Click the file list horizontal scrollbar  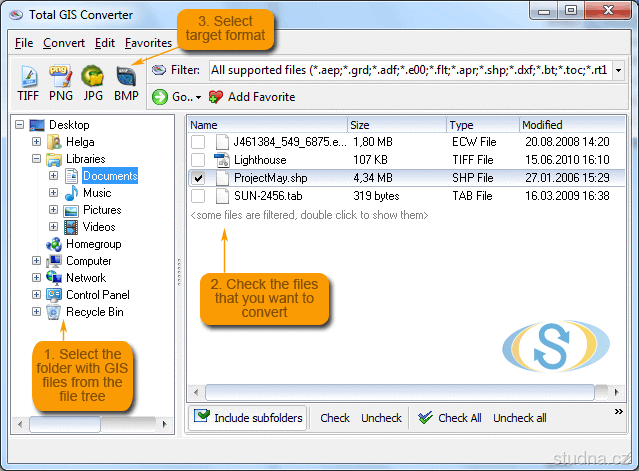click(400, 391)
